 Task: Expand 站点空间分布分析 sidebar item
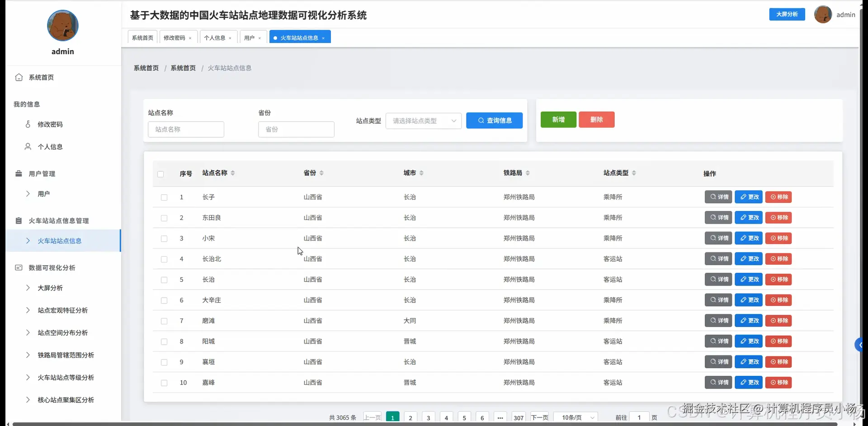click(63, 332)
